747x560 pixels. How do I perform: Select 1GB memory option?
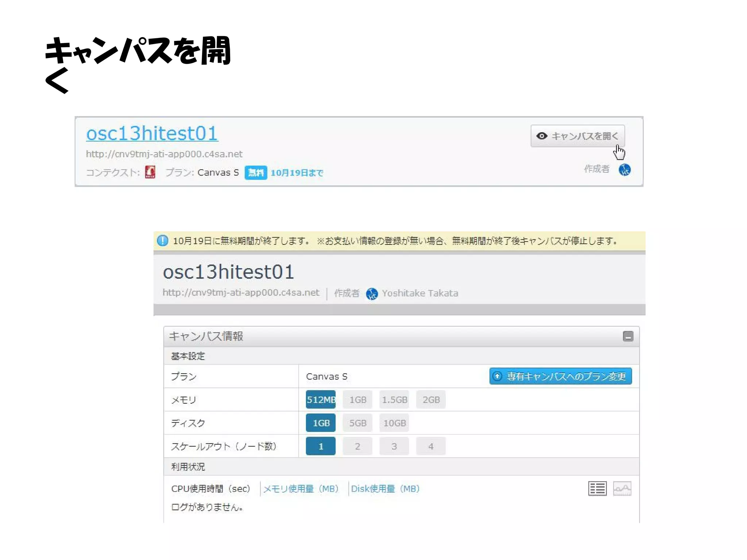click(357, 400)
